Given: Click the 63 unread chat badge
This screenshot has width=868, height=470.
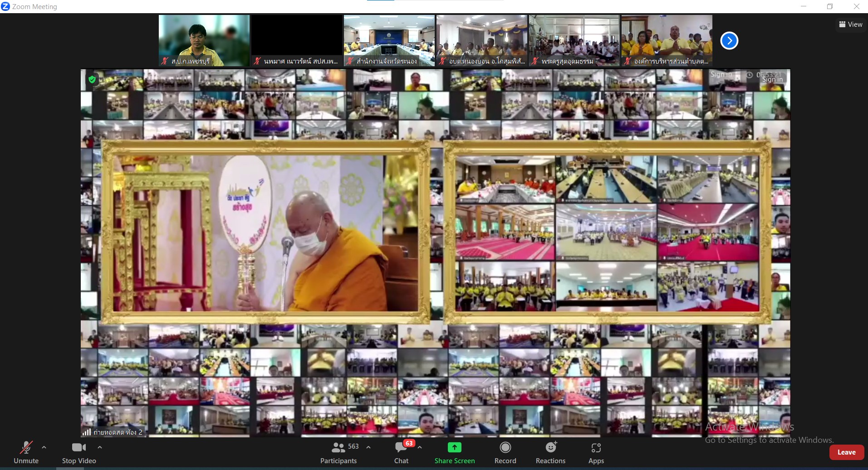Looking at the screenshot, I should pos(409,443).
